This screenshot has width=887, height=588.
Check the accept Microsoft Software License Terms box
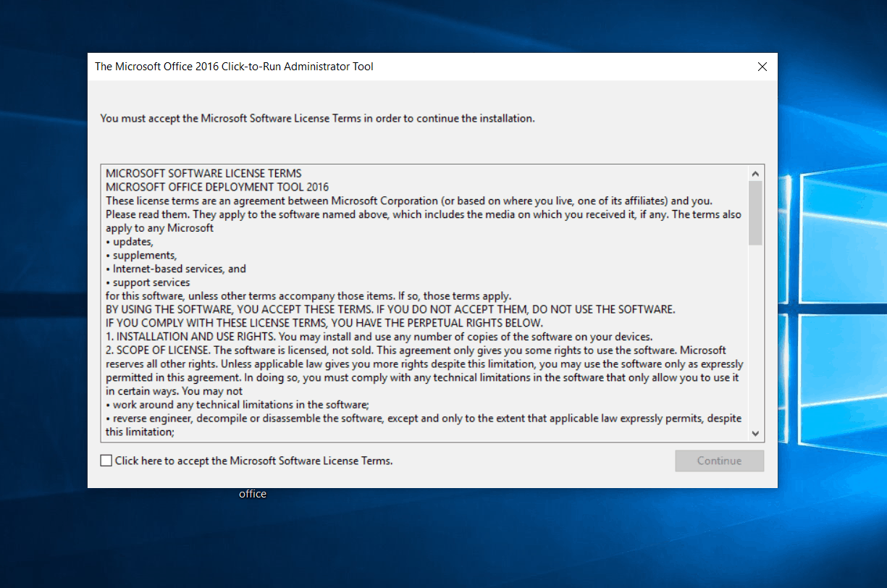tap(107, 461)
